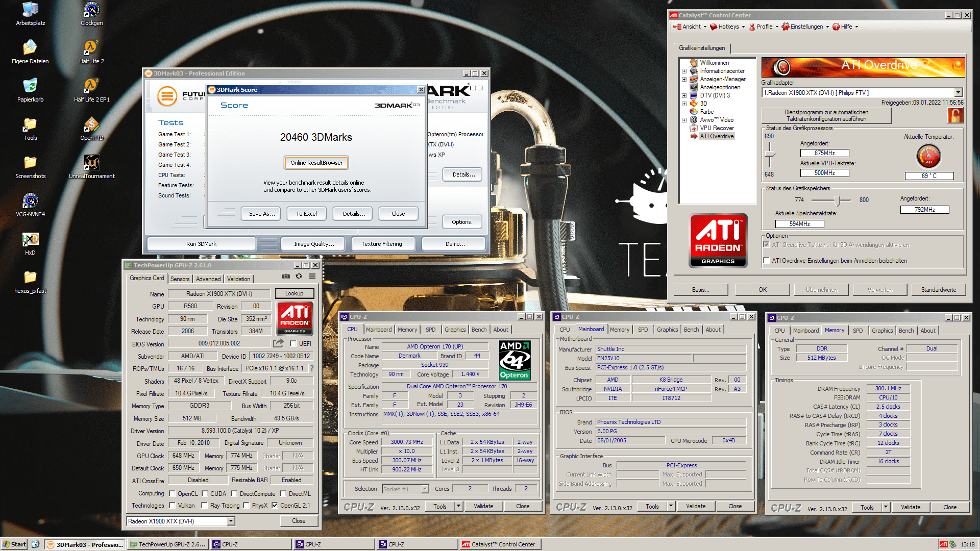Click Online ResultBrowser button
The width and height of the screenshot is (980, 551).
316,163
